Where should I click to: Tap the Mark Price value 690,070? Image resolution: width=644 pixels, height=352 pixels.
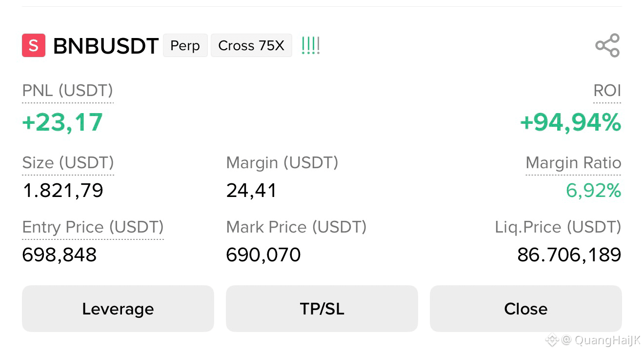[x=263, y=255]
